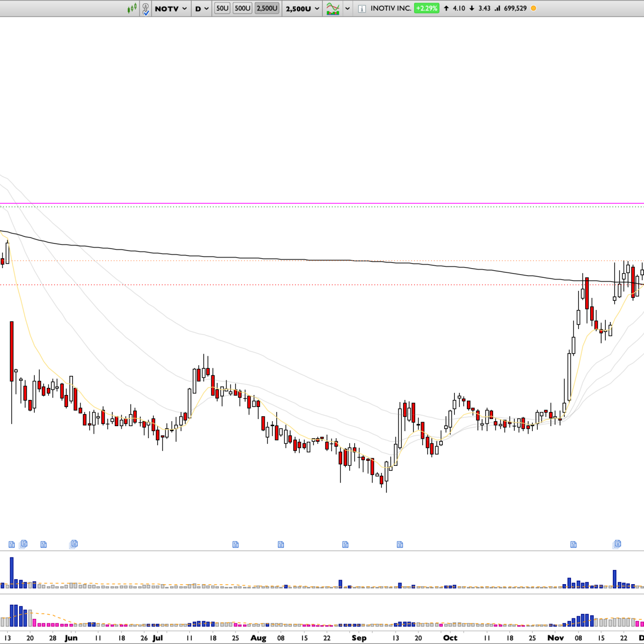Image resolution: width=644 pixels, height=644 pixels.
Task: Select the 2,500U preset range button
Action: [x=267, y=8]
